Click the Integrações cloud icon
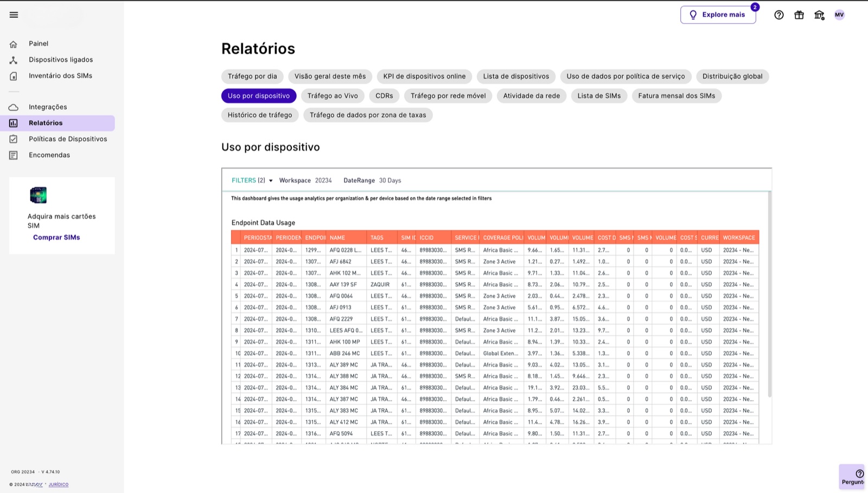 pyautogui.click(x=14, y=107)
